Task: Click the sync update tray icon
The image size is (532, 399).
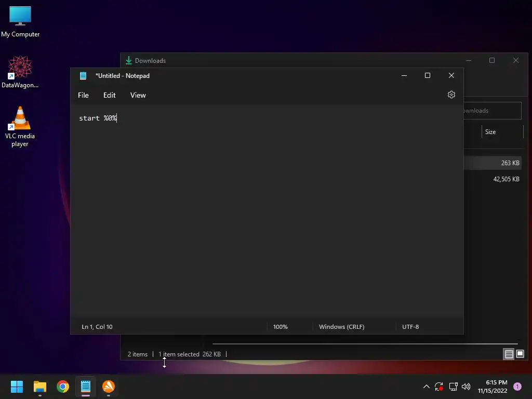Action: [439, 387]
